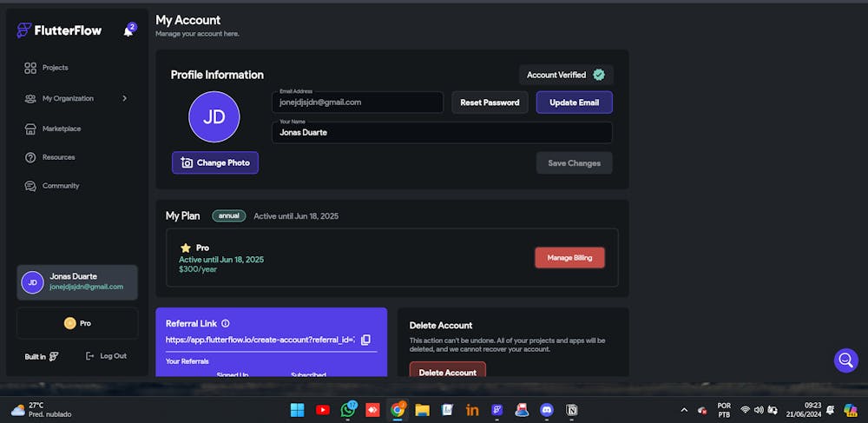Open AnyDesk from the taskbar
This screenshot has height=423, width=868.
[x=372, y=410]
